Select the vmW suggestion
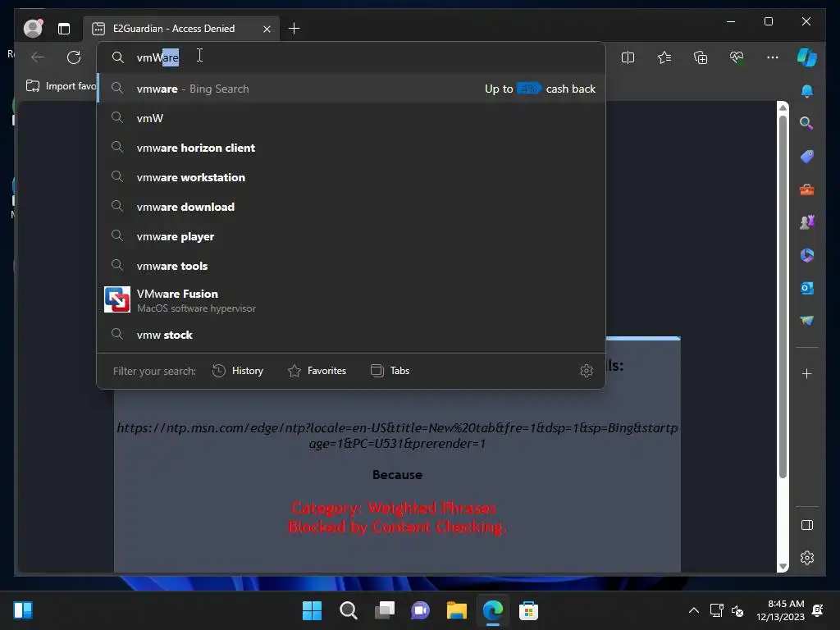840x630 pixels. coord(351,118)
